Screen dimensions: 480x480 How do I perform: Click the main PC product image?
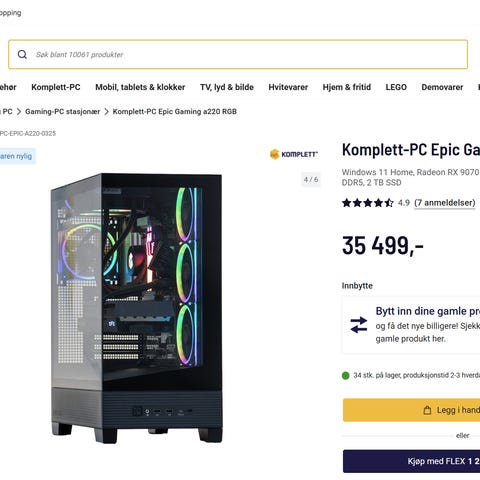137,308
